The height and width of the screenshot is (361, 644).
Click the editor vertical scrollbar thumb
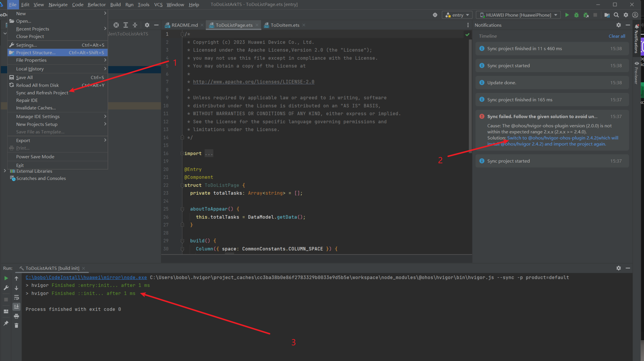pos(470,96)
